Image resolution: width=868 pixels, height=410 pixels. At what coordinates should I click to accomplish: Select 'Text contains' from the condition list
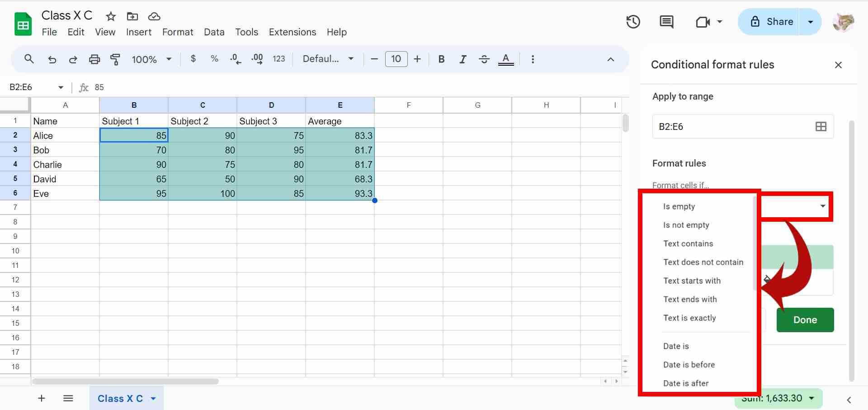688,243
